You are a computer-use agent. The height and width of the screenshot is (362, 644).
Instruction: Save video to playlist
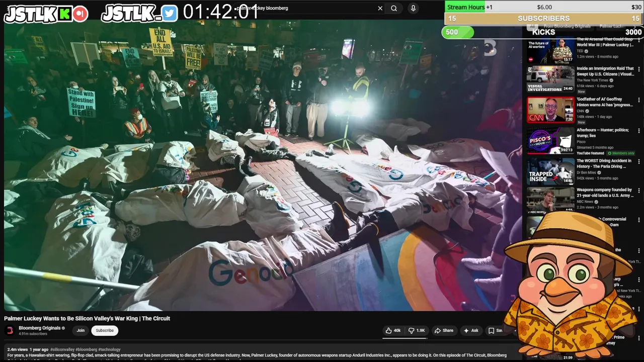[x=495, y=330]
